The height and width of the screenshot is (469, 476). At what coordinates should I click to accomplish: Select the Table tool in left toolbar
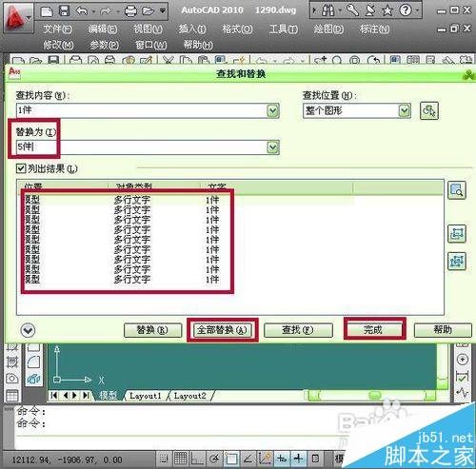(12, 396)
